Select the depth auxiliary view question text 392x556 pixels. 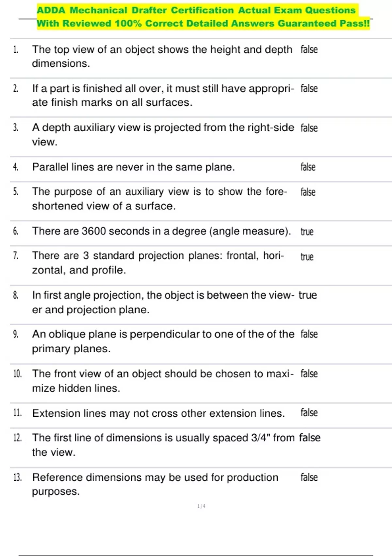163,134
